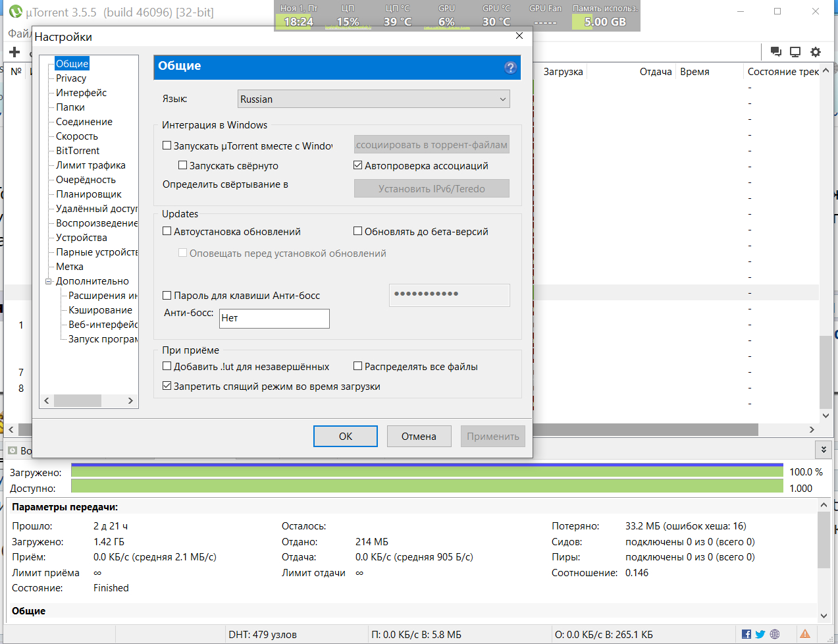The height and width of the screenshot is (644, 838).
Task: Select Очерёдность settings category
Action: [86, 180]
